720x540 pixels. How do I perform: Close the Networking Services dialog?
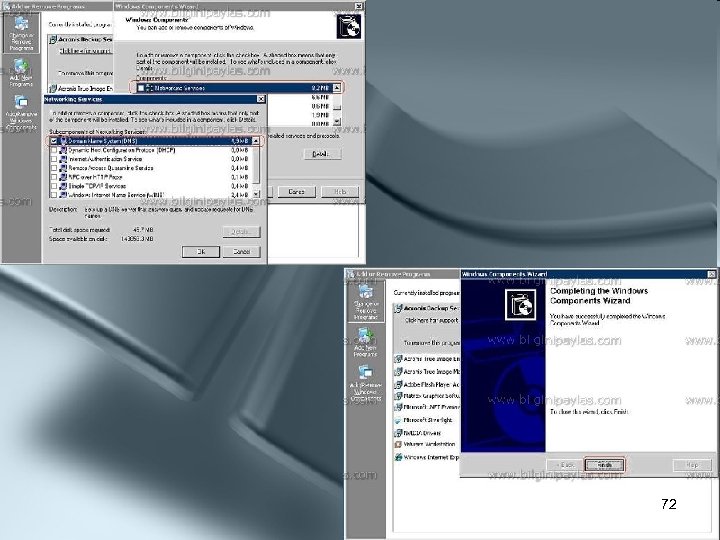coord(261,99)
